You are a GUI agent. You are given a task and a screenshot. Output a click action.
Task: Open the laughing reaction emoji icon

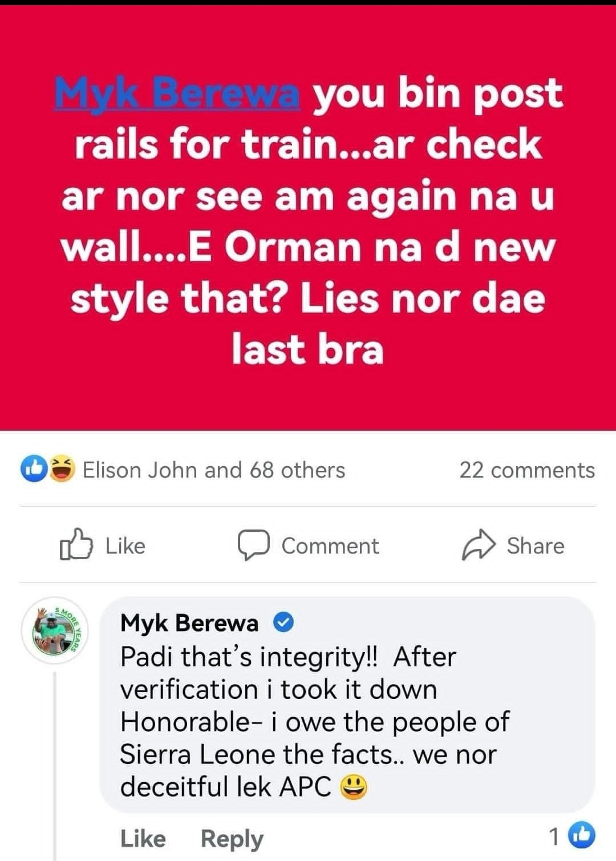click(62, 469)
